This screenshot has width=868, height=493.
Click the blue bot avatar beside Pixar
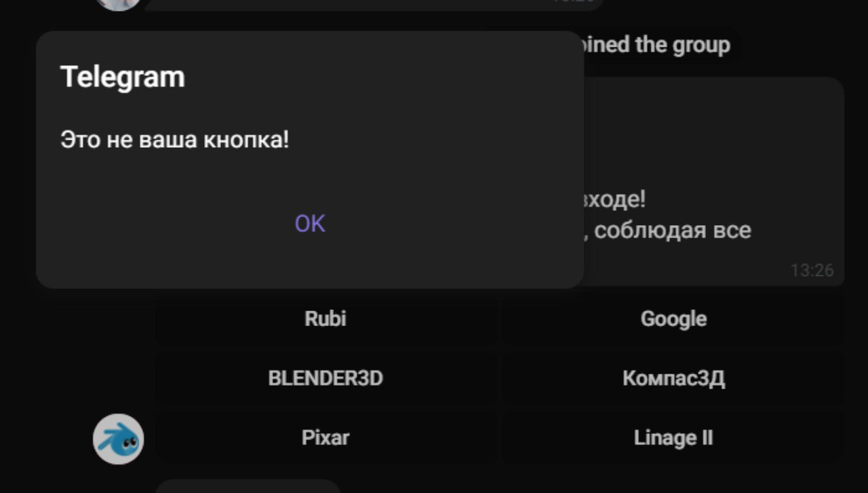[x=118, y=439]
